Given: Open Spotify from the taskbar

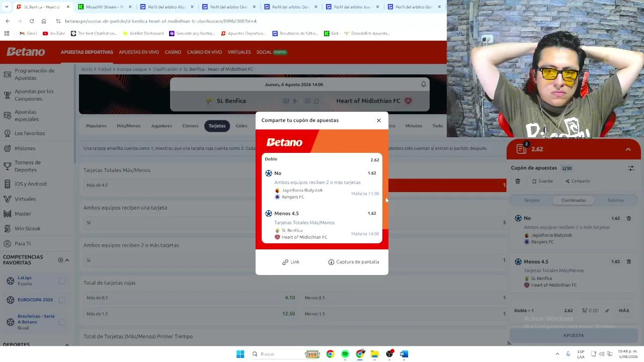Looking at the screenshot, I should (x=345, y=354).
